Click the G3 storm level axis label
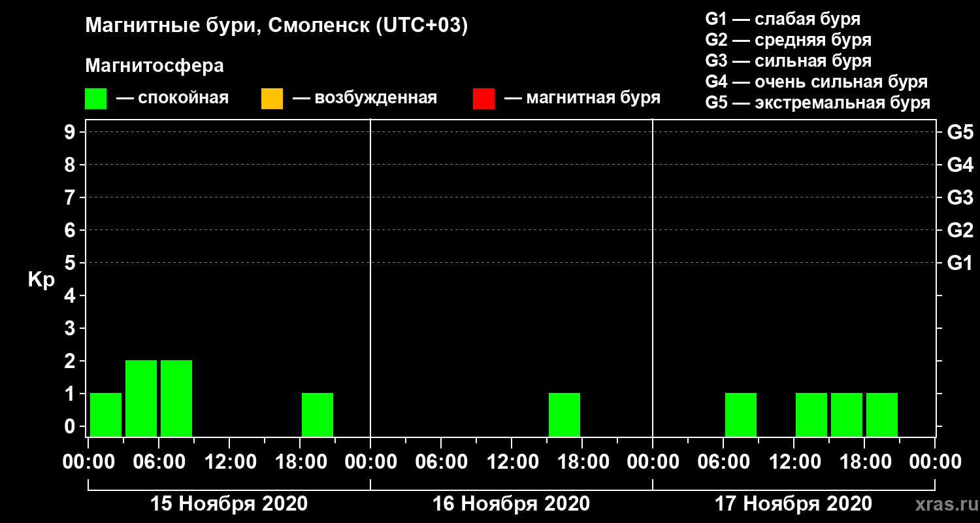This screenshot has height=523, width=980. point(960,197)
